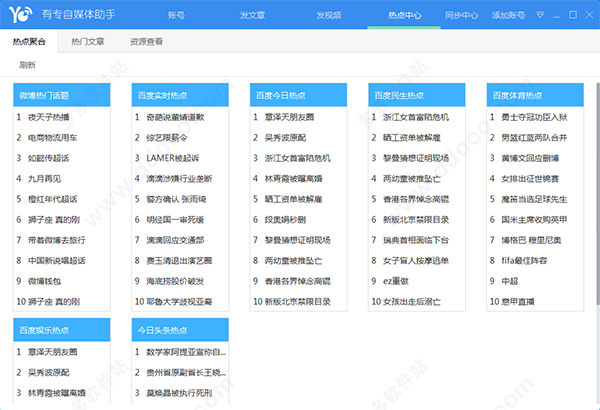Click the 微博热门话题 panel header
This screenshot has width=600, height=410.
pyautogui.click(x=62, y=95)
